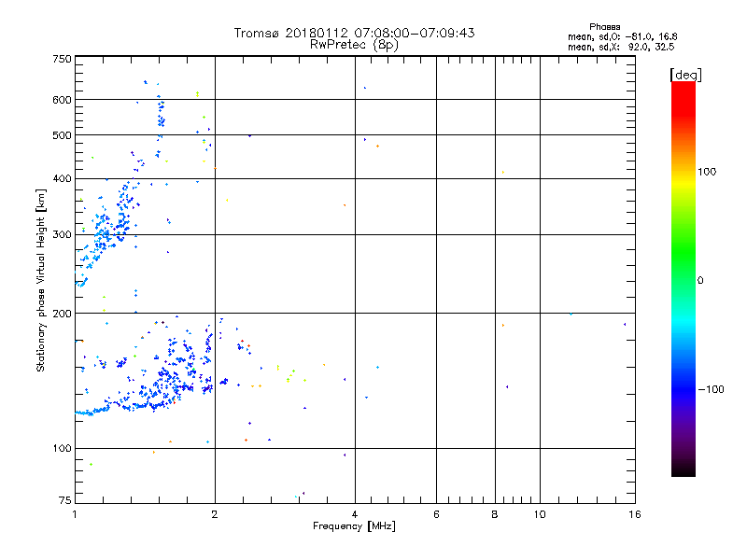Click the y-axis label "600"

[62, 100]
